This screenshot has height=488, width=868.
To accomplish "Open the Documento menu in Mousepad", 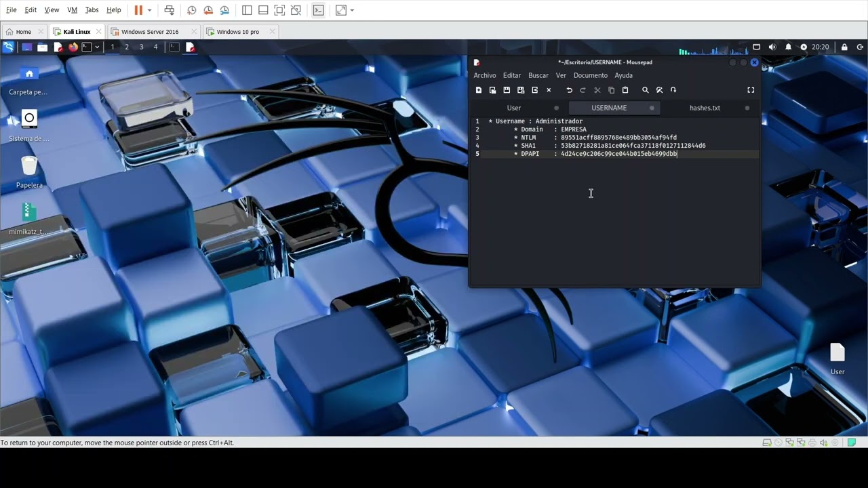I will pos(591,75).
